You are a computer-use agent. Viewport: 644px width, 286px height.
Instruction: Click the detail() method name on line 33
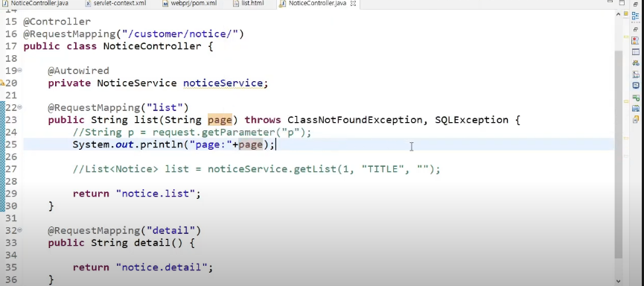152,243
